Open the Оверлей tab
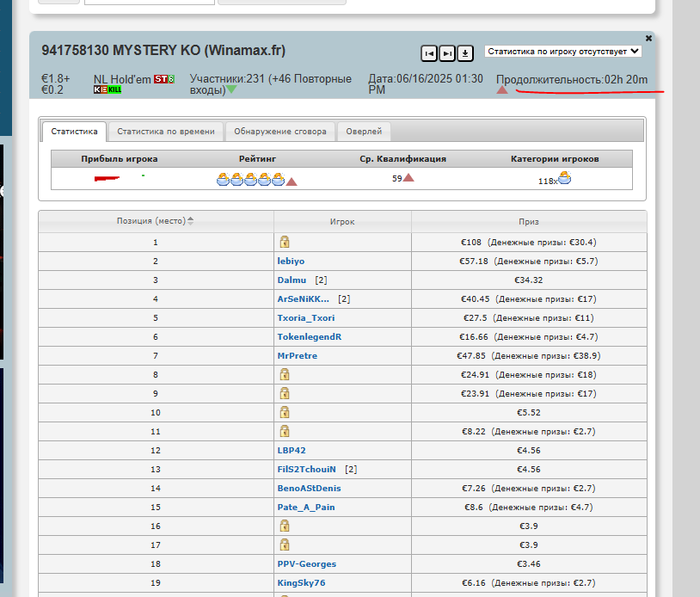The image size is (700, 597). pos(364,131)
